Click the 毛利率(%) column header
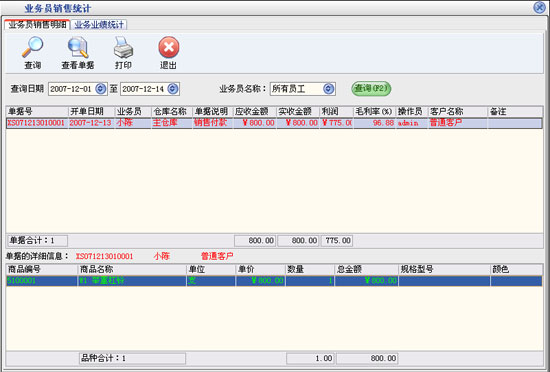Viewport: 550px width, 372px height. pos(374,112)
